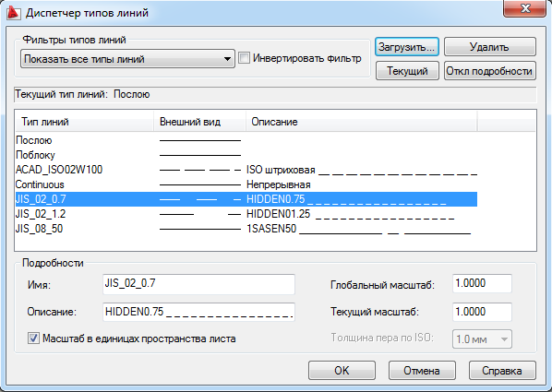The image size is (552, 392).
Task: Click the 1SASEN50 description cell
Action: tap(358, 229)
